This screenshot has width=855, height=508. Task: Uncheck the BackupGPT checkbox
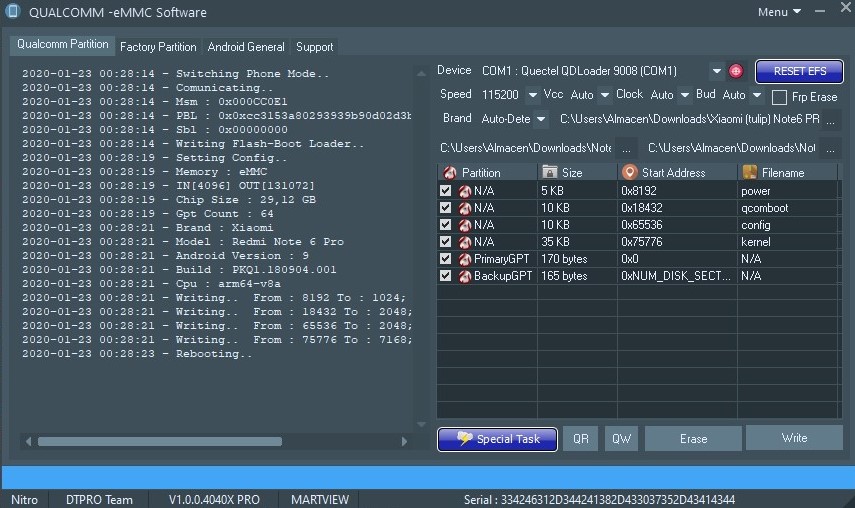445,275
